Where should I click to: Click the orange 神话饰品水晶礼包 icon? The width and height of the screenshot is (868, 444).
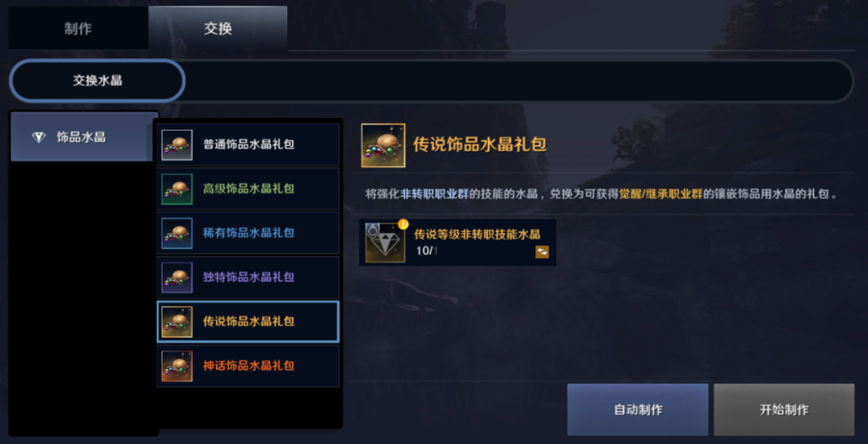(x=177, y=366)
